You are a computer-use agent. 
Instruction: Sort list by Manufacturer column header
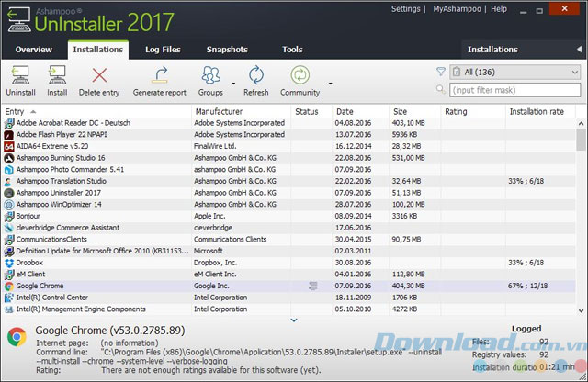coord(241,111)
